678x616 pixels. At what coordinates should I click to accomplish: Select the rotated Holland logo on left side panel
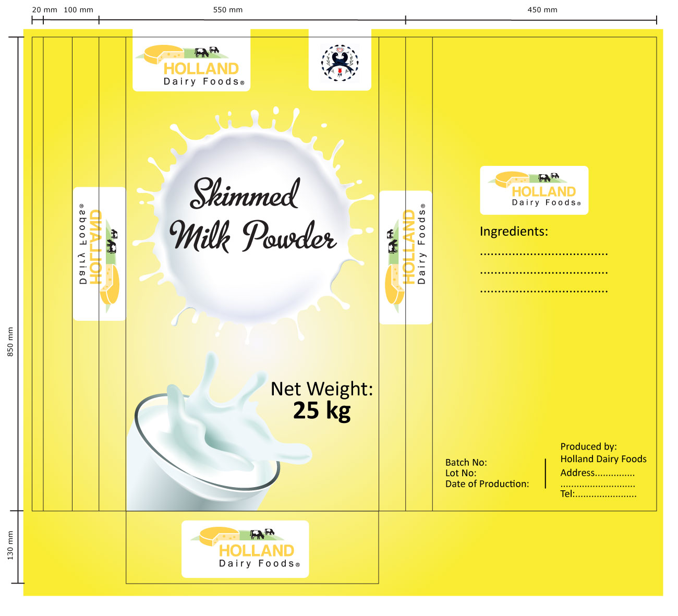click(x=99, y=253)
